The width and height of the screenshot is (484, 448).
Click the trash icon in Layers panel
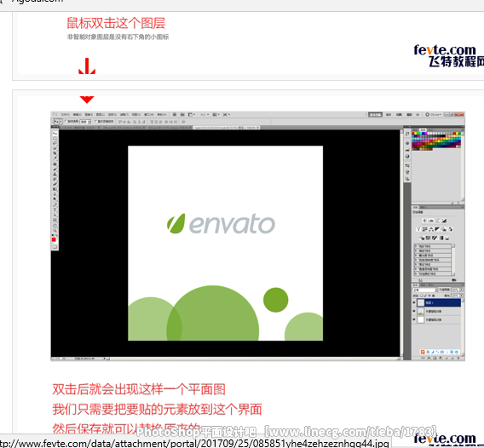pyautogui.click(x=458, y=358)
